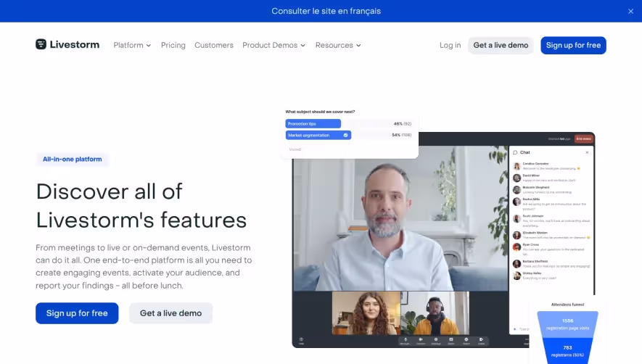
Task: Click Elizabeth Weldon's chat avatar
Action: click(x=517, y=235)
